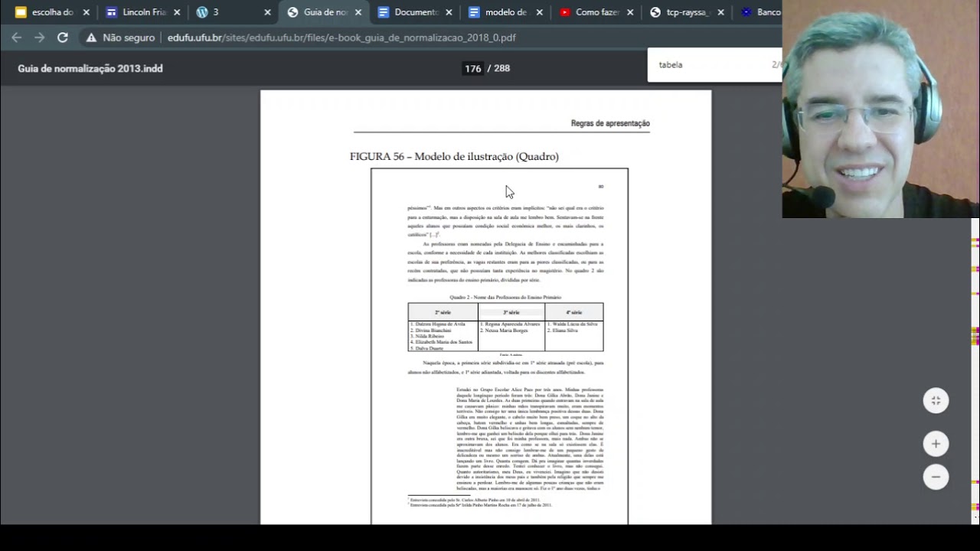Focus the address bar URL
The width and height of the screenshot is (980, 551).
coord(341,37)
